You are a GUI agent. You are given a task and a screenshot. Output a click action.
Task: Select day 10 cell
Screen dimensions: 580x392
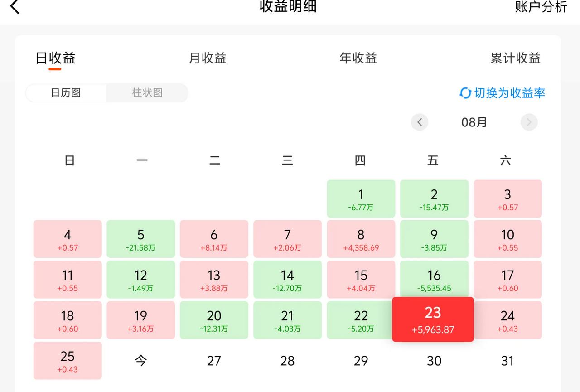[507, 239]
